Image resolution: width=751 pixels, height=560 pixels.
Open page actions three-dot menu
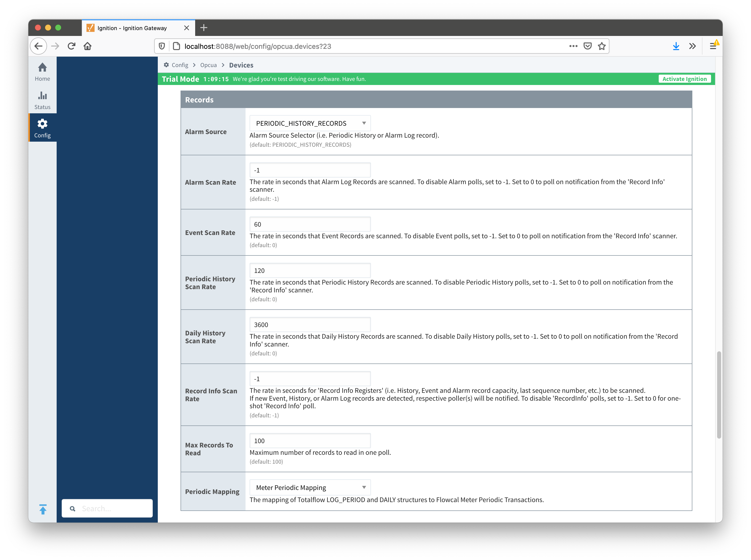point(573,46)
